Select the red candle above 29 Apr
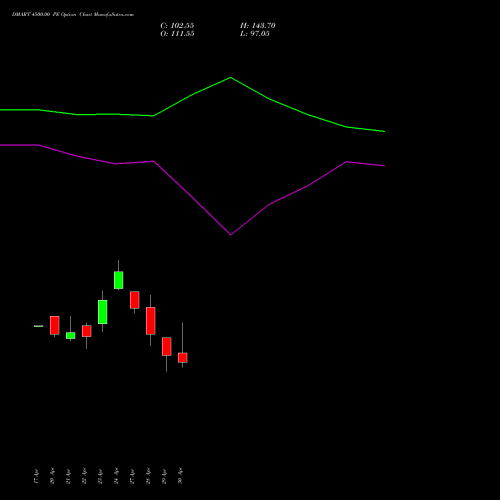 click(166, 347)
